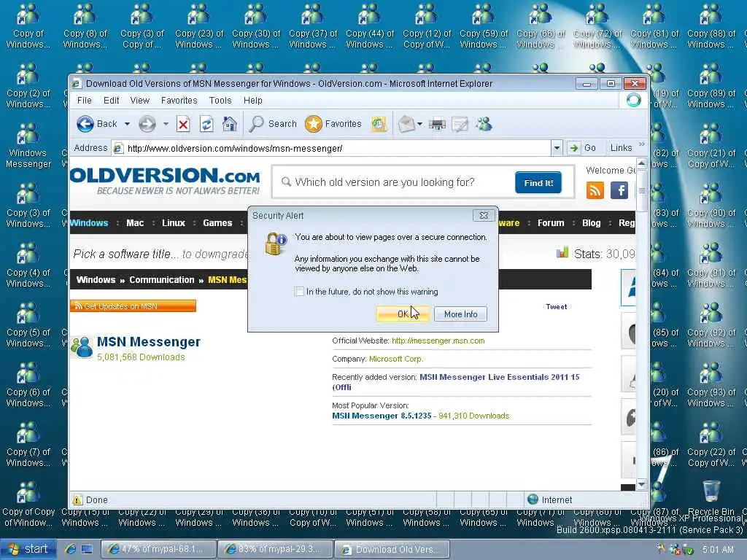Expand the Mail button dropdown arrow
This screenshot has width=747, height=560.
click(x=419, y=124)
